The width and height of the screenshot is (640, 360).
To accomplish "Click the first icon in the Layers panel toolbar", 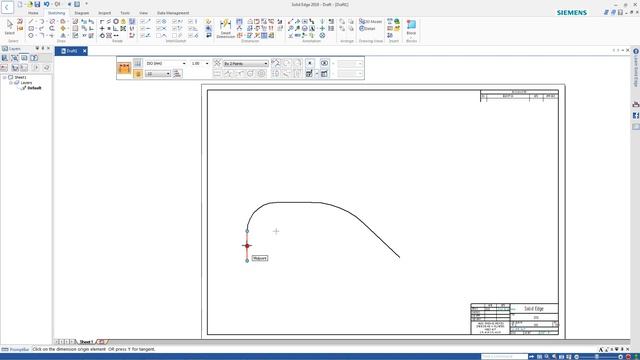I will pyautogui.click(x=5, y=58).
